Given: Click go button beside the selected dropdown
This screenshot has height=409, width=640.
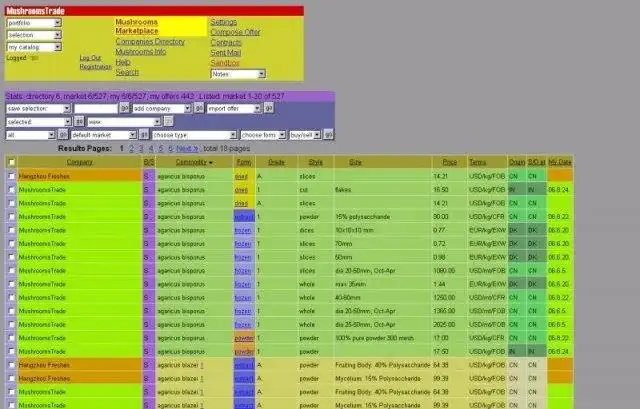Looking at the screenshot, I should pos(79,121).
